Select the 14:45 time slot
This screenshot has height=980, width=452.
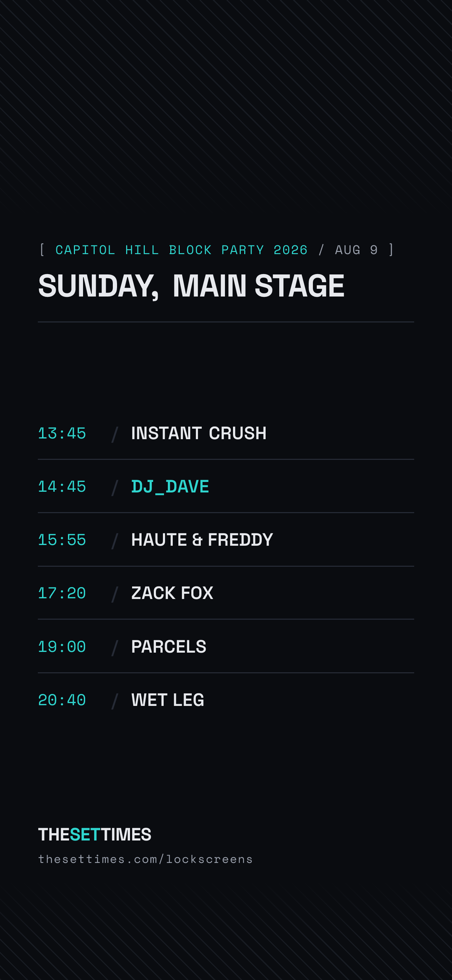pyautogui.click(x=62, y=486)
